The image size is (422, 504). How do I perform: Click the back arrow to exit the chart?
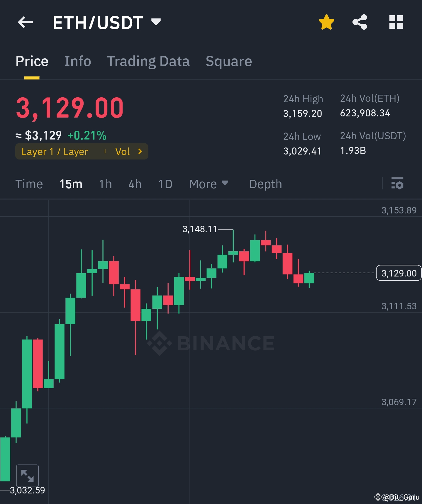[x=25, y=22]
